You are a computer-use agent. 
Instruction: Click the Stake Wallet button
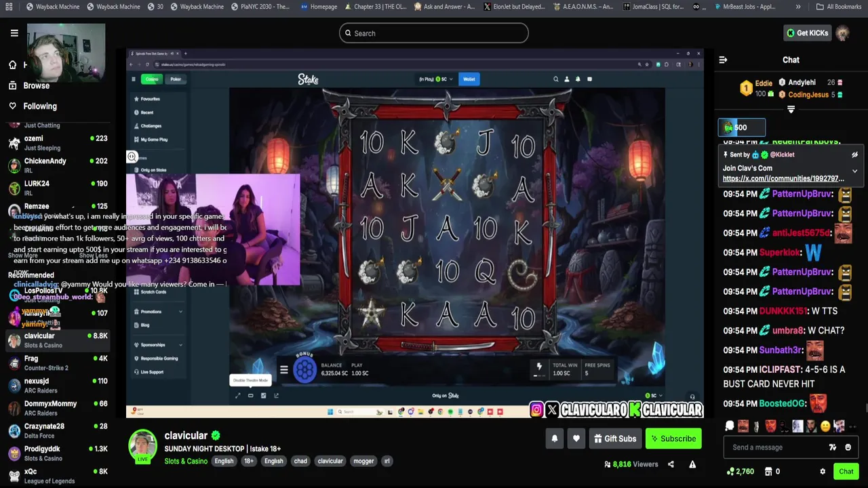pyautogui.click(x=469, y=79)
